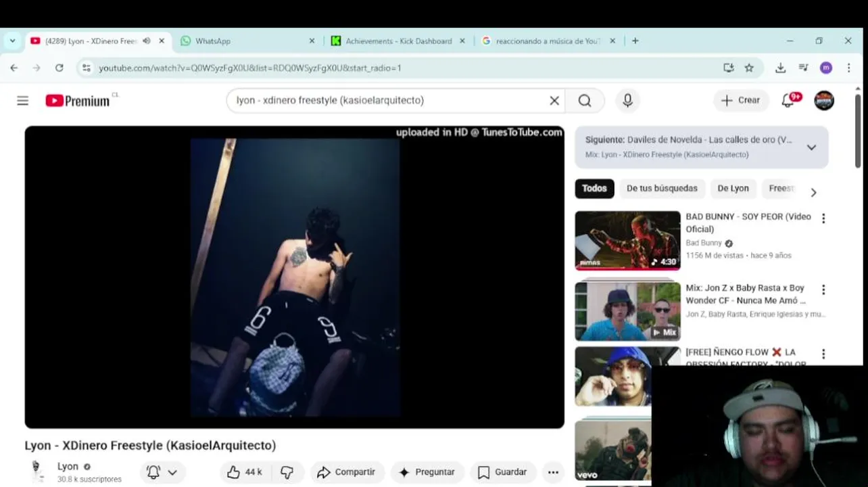The height and width of the screenshot is (487, 868).
Task: Open the Chrome three-dot menu
Action: (x=849, y=68)
